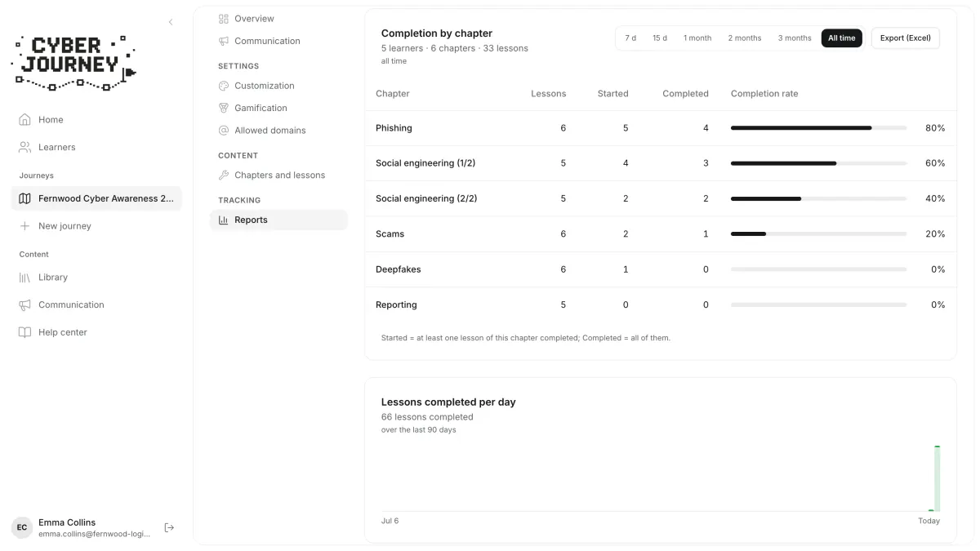Click the Completion rate column header
This screenshot has height=551, width=980.
[764, 94]
